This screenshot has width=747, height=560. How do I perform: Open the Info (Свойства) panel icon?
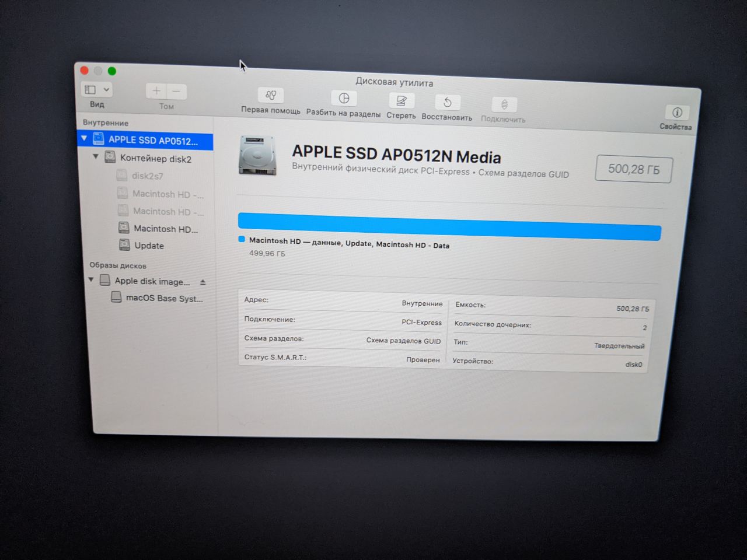pos(677,113)
